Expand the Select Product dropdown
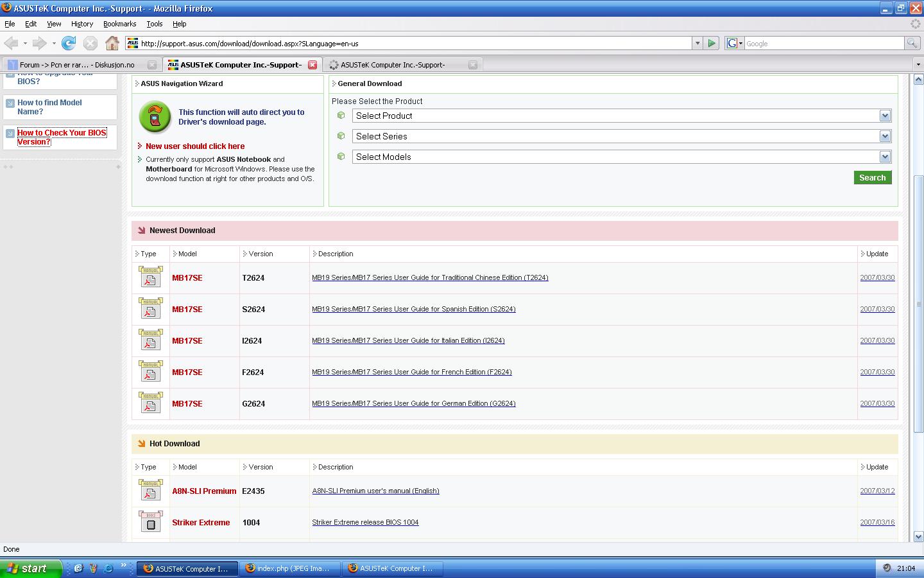924x578 pixels. (886, 116)
